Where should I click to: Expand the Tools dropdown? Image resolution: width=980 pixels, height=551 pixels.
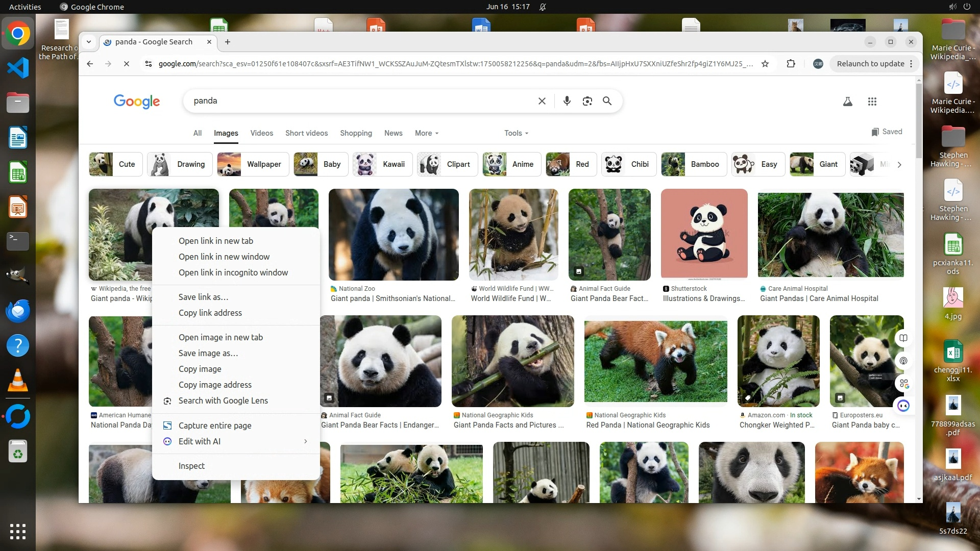[x=516, y=133]
